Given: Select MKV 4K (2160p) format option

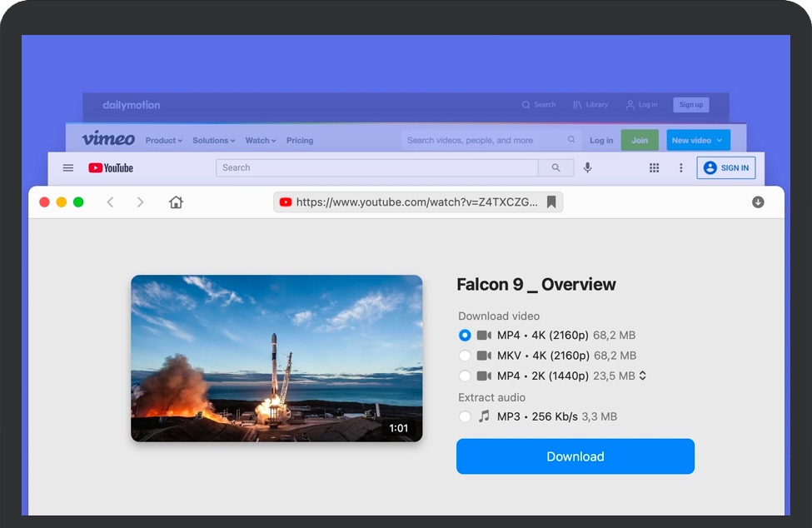Looking at the screenshot, I should (465, 356).
